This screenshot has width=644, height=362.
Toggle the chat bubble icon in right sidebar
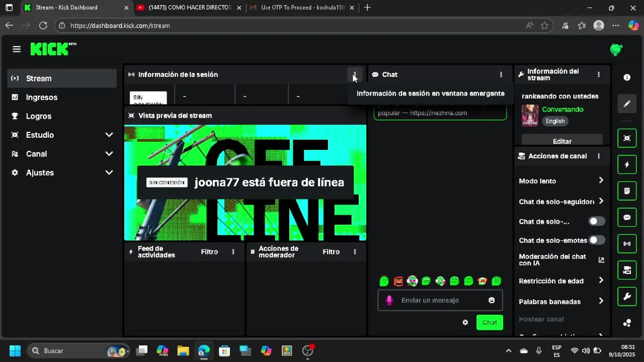point(627,217)
